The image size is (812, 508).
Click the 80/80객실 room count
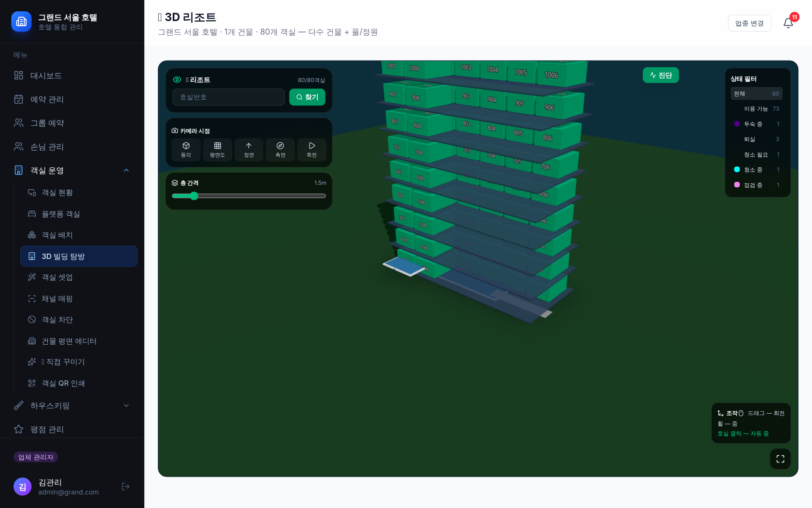pyautogui.click(x=312, y=80)
